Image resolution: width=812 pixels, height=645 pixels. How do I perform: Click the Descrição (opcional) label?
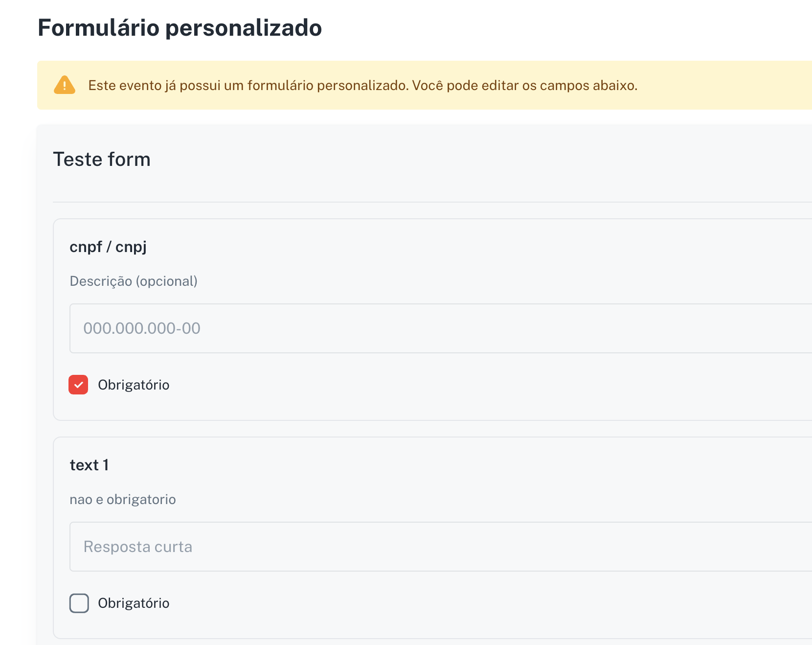(x=133, y=281)
